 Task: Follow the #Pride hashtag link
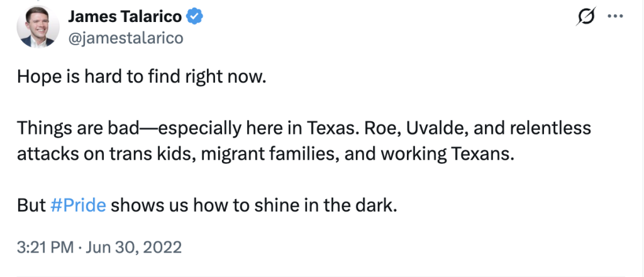pos(78,206)
